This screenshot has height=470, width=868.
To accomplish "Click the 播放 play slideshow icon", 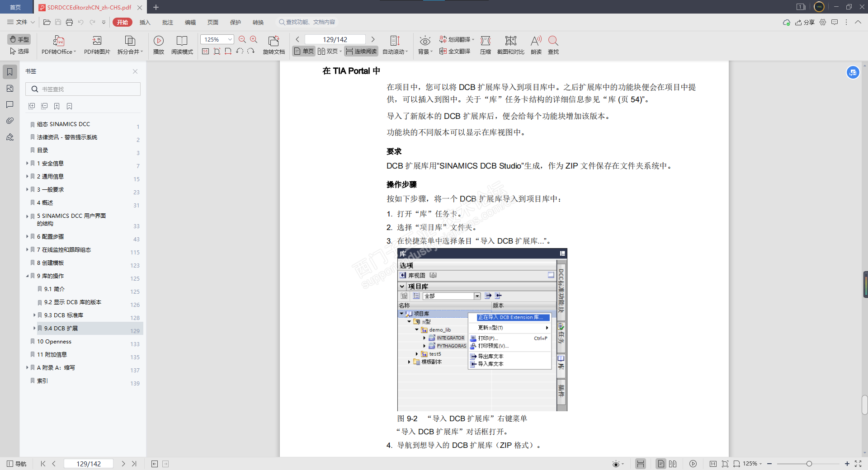I will (x=159, y=41).
